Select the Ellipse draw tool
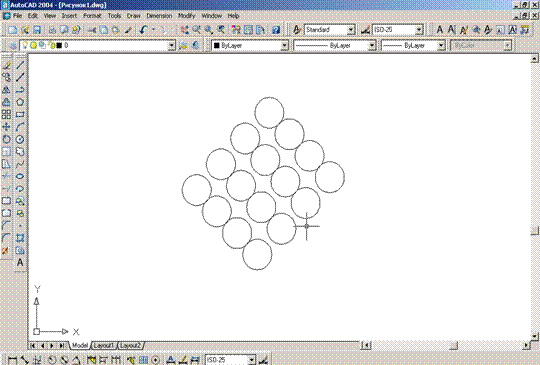Image resolution: width=540 pixels, height=365 pixels. [20, 176]
